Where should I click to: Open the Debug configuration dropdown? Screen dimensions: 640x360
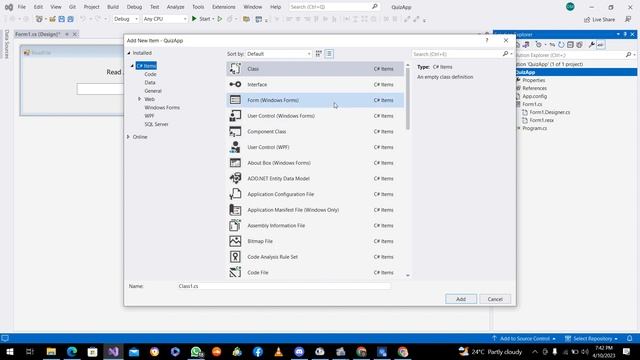[x=126, y=19]
